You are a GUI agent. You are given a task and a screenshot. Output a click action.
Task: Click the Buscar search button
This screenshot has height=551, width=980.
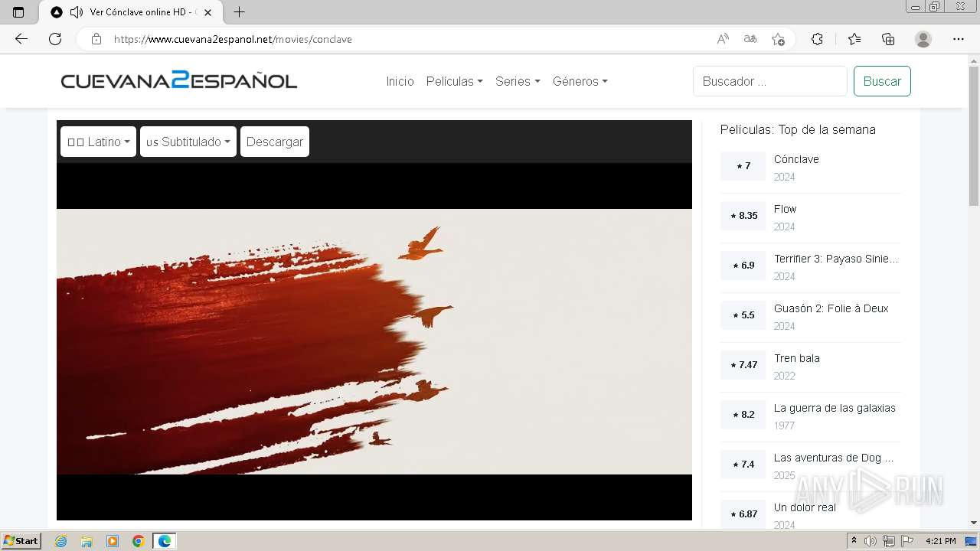pyautogui.click(x=882, y=81)
